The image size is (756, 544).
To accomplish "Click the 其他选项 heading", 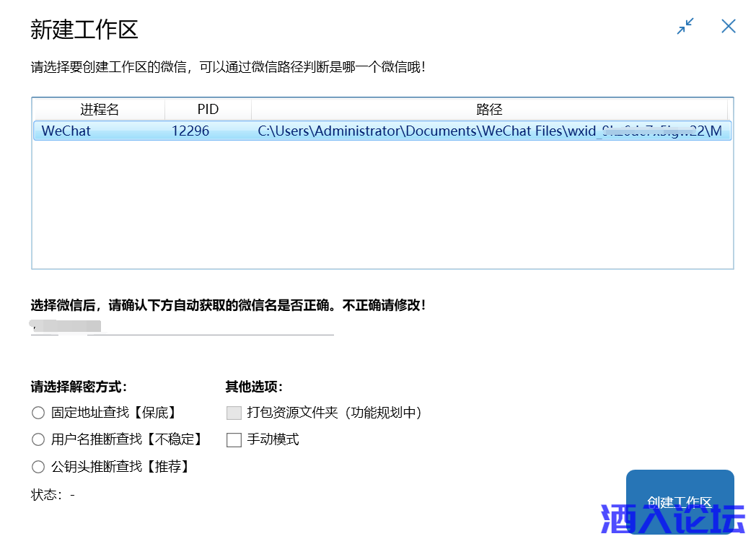I will (254, 387).
